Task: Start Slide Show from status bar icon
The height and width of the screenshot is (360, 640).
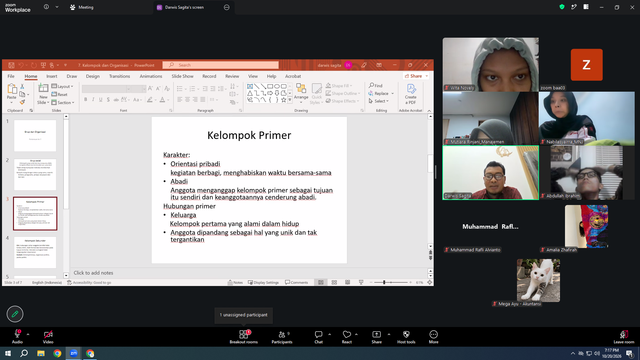Action: [361, 282]
